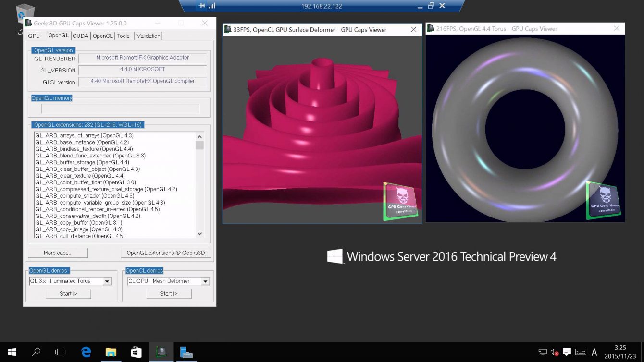
Task: Click network status tray icon
Action: tap(543, 352)
